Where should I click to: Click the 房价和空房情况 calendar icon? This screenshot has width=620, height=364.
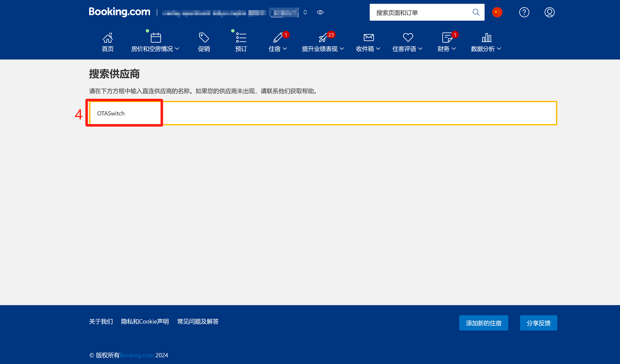[x=156, y=38]
